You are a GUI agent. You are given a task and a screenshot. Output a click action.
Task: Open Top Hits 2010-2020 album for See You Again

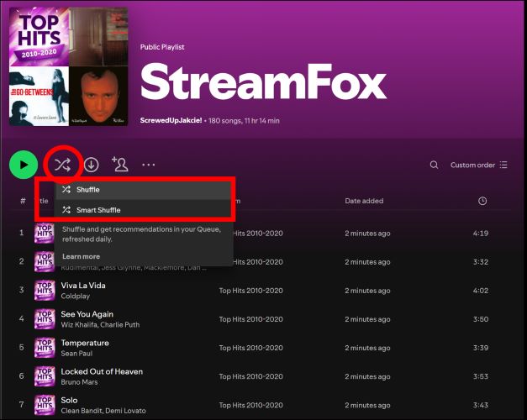tap(250, 319)
